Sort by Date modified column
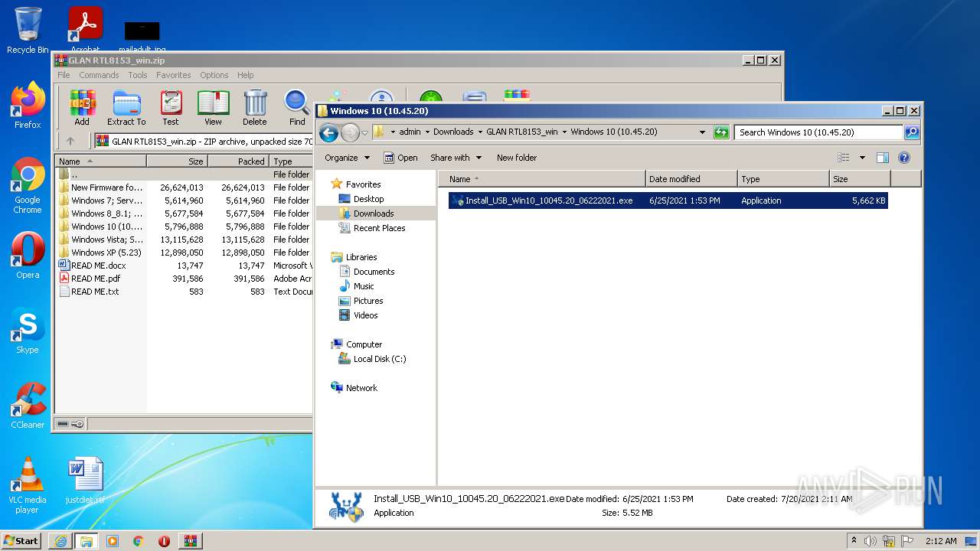 (x=692, y=179)
